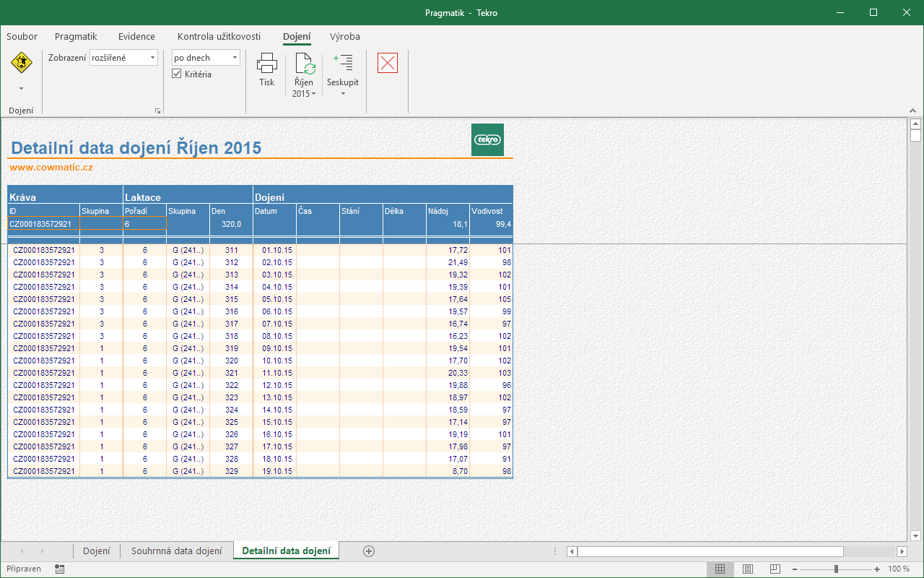The height and width of the screenshot is (578, 924).
Task: Click the Seskupit grouping icon
Action: pyautogui.click(x=343, y=64)
